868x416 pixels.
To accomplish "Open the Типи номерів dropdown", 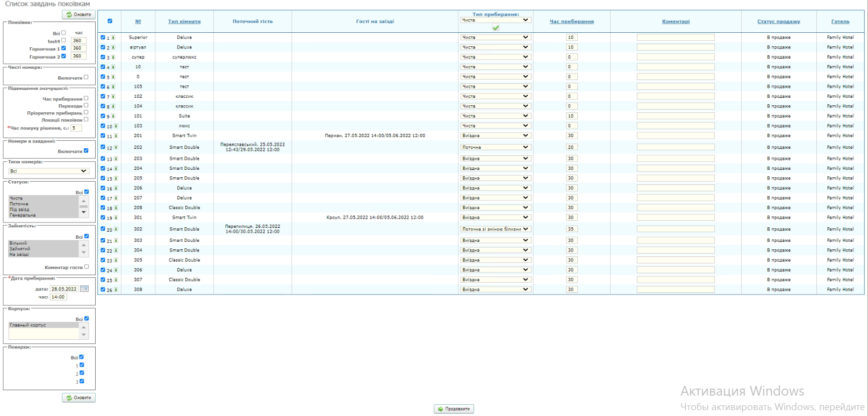I will tap(48, 171).
